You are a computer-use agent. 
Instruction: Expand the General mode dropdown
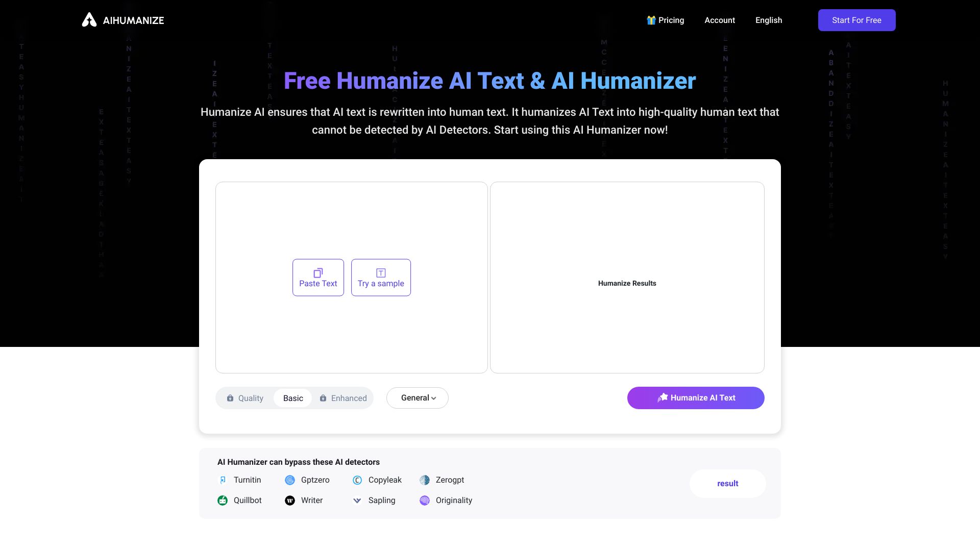[418, 397]
